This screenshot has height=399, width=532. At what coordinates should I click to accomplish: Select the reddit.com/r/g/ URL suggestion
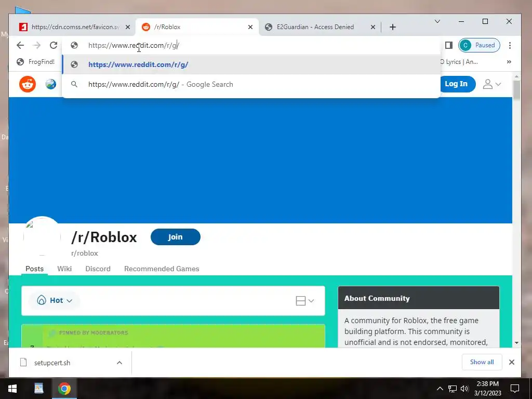pos(251,64)
